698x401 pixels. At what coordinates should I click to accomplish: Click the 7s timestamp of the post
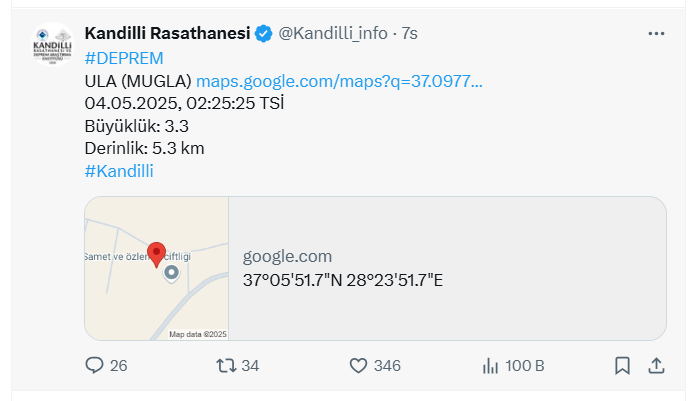[410, 33]
